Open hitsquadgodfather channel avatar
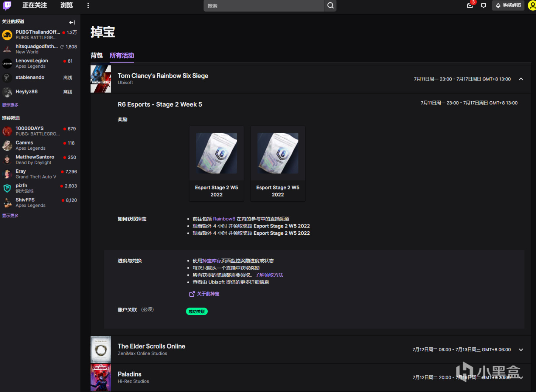The height and width of the screenshot is (392, 536). [x=7, y=49]
